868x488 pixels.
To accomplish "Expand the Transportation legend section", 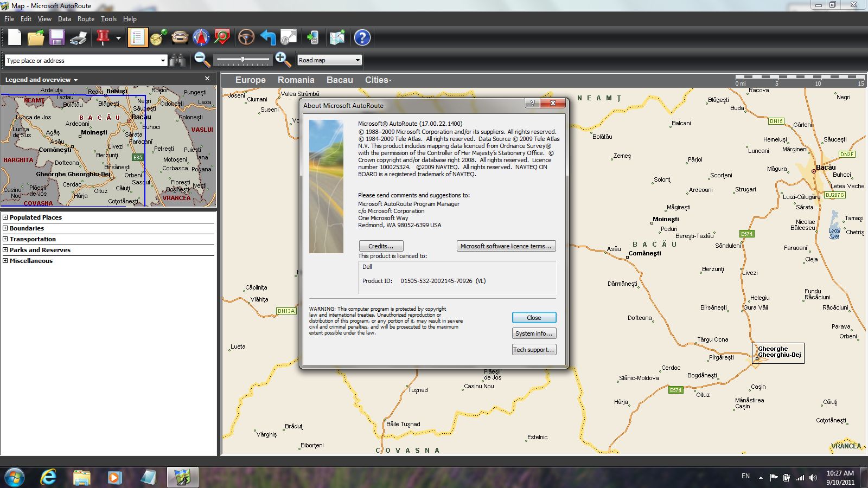I will click(5, 239).
